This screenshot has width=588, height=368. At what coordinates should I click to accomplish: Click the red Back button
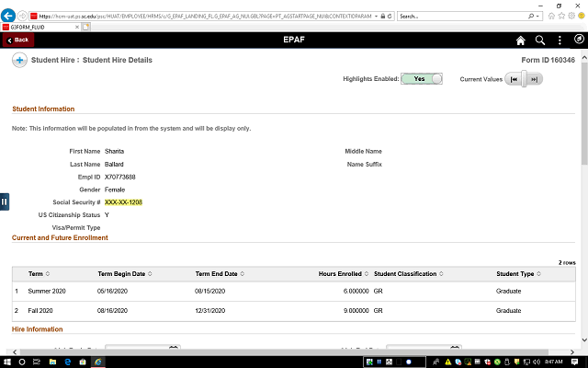point(18,40)
